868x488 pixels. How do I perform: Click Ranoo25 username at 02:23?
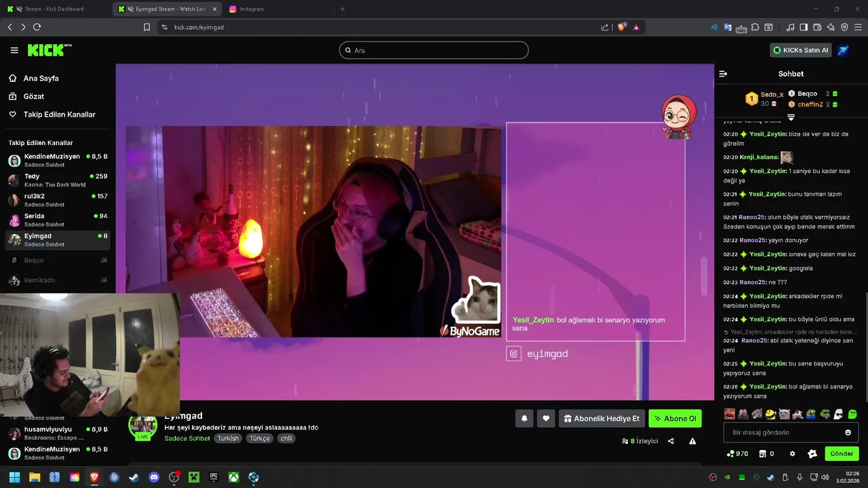[753, 282]
